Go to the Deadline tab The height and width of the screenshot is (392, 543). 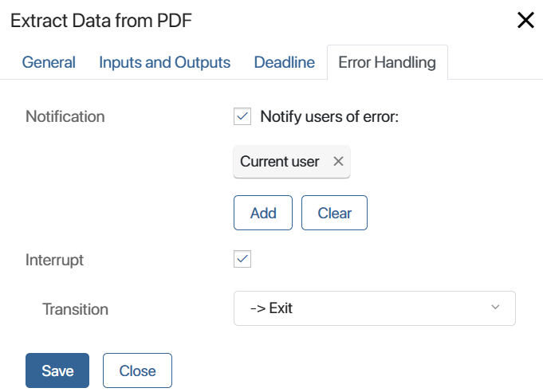click(285, 63)
